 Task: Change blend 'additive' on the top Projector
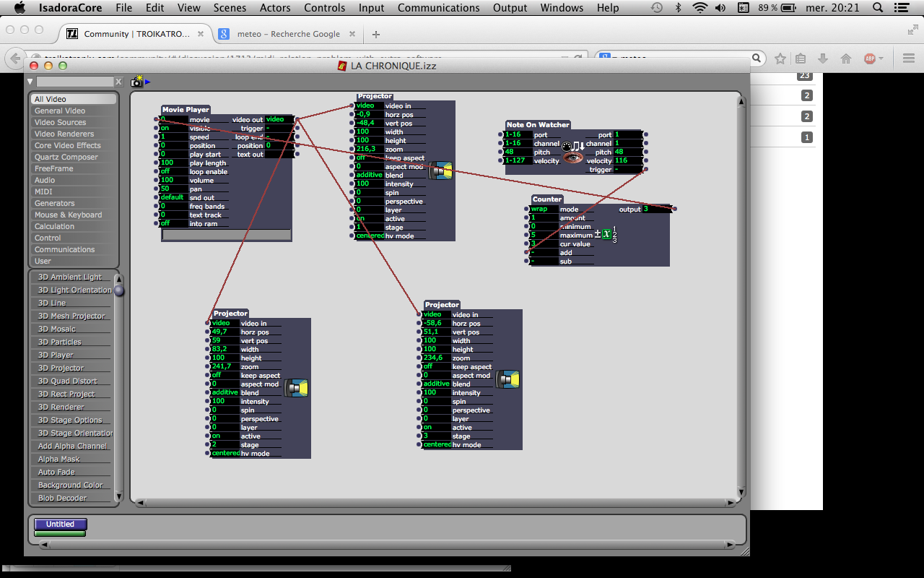click(x=370, y=176)
